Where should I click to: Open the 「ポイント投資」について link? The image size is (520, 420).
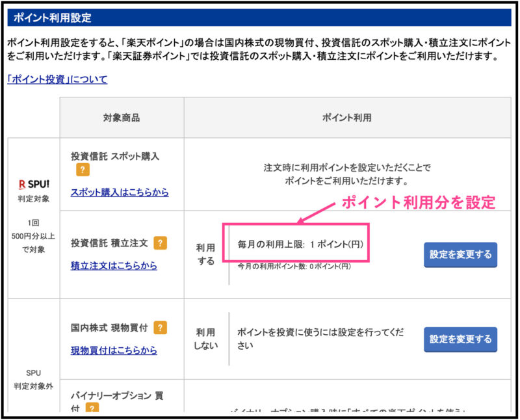point(57,79)
